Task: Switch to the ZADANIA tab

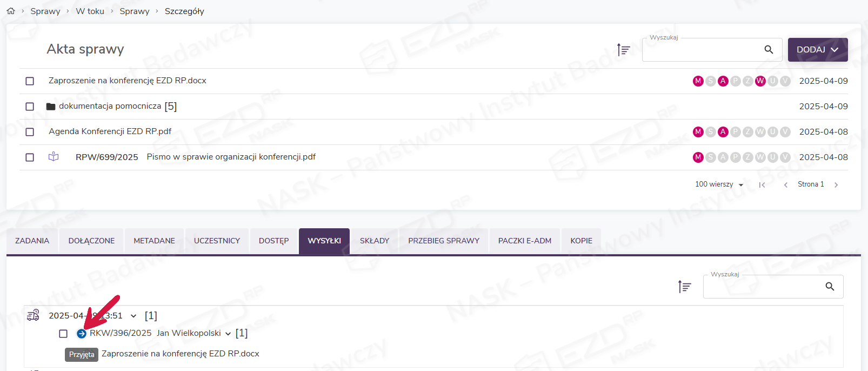Action: coord(32,241)
